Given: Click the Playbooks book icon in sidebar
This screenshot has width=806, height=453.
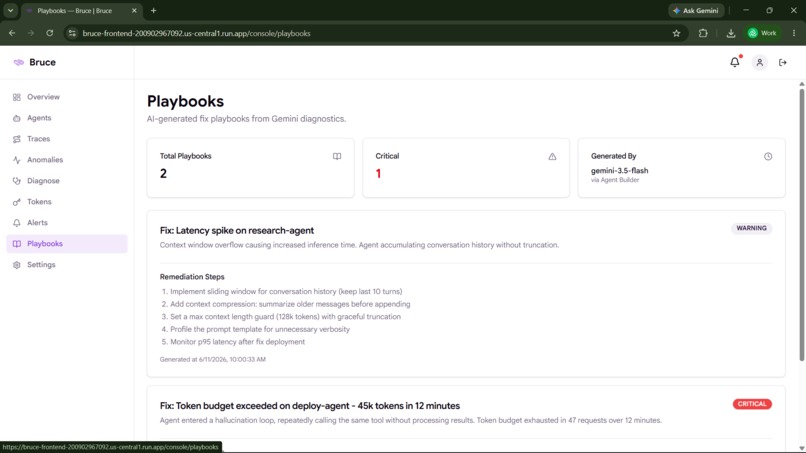Looking at the screenshot, I should pos(16,244).
